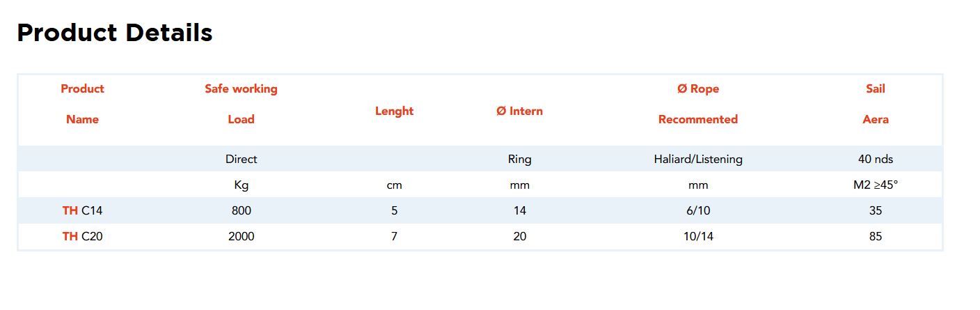
Task: Click the Ø Intern column header
Action: pyautogui.click(x=519, y=111)
